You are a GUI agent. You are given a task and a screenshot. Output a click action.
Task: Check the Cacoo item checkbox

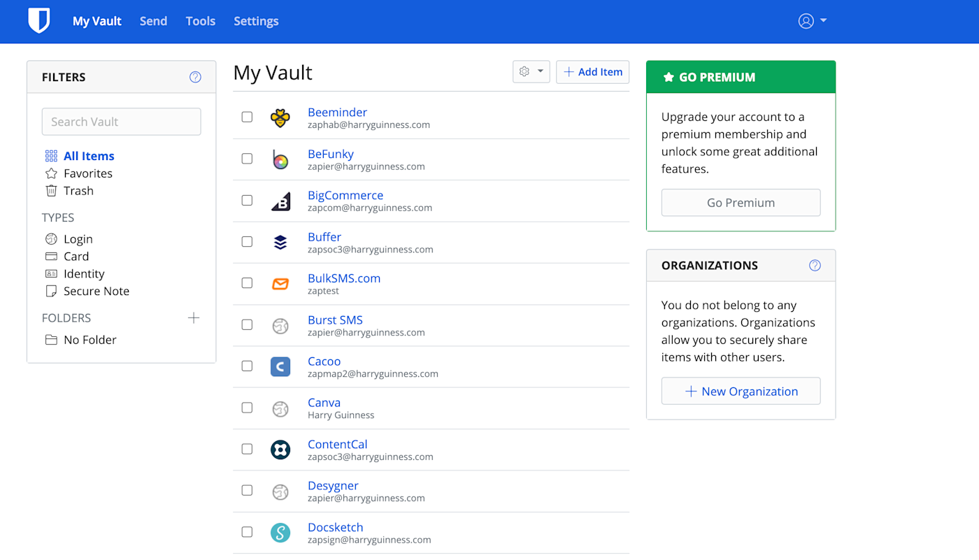click(247, 366)
